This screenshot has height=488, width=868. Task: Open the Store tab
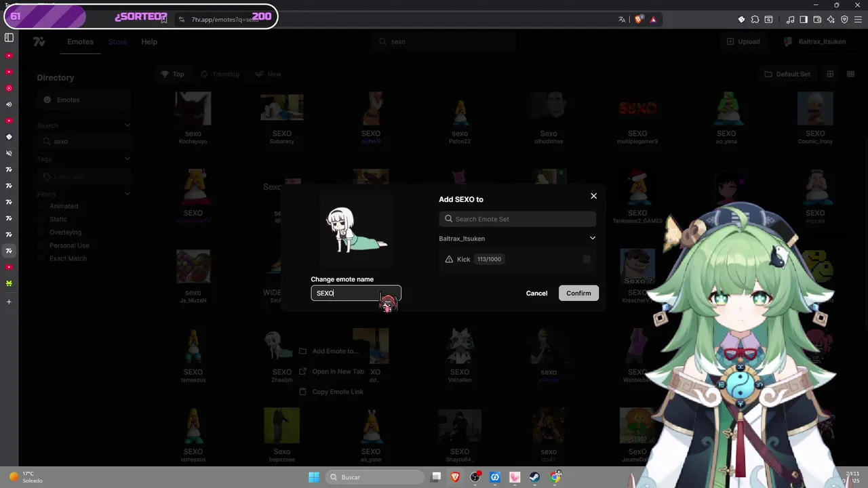117,42
